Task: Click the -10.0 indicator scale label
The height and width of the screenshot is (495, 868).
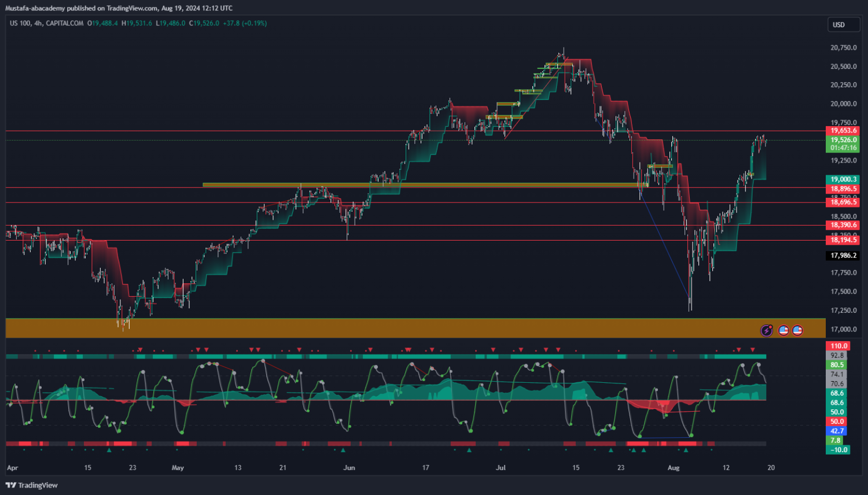Action: [x=838, y=450]
